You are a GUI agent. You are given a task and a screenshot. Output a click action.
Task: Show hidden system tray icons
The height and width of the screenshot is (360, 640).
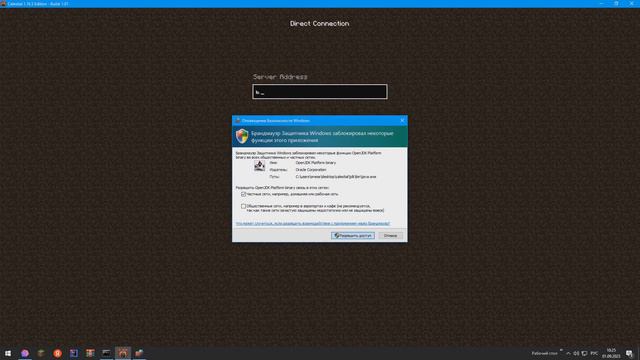pos(568,353)
